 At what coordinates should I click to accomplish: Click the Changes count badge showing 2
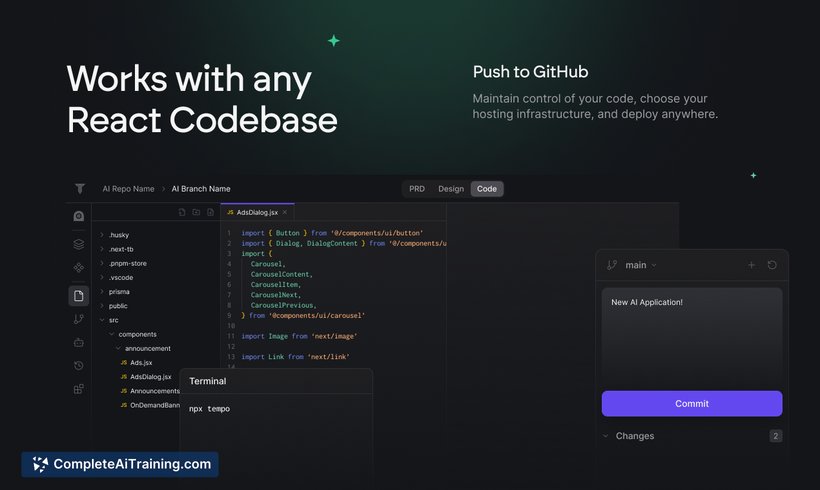pyautogui.click(x=776, y=436)
